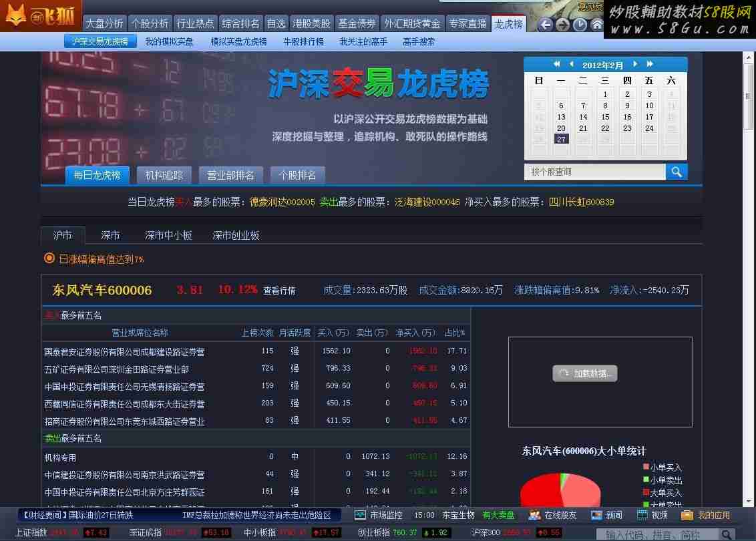The image size is (756, 541).
Task: Open 泛海建设000046 stock link
Action: (x=427, y=202)
